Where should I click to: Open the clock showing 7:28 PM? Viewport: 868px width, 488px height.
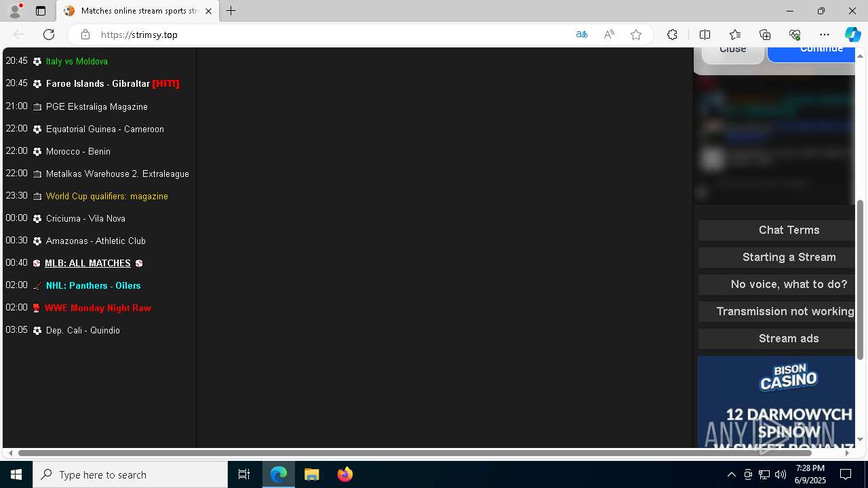(810, 474)
